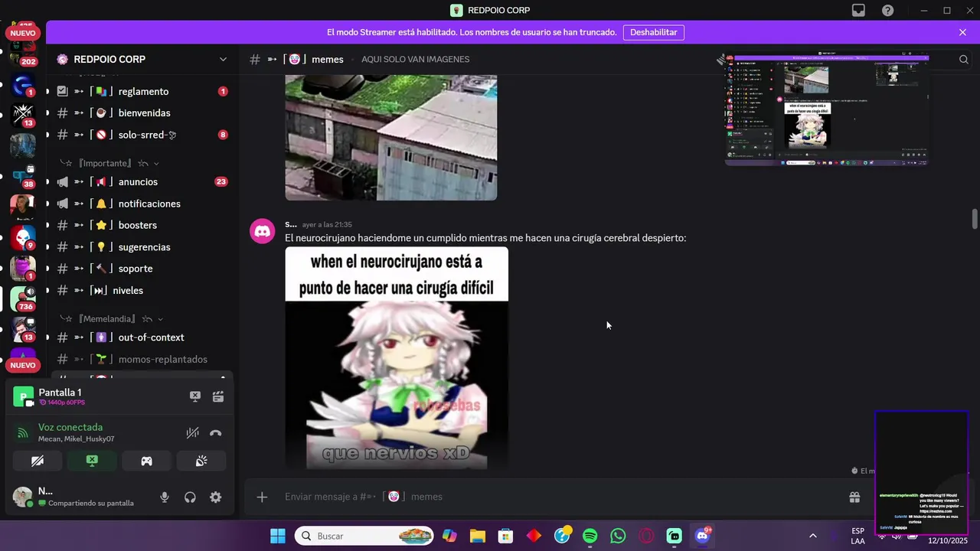980x551 pixels.
Task: Open Microsoft Store from the taskbar
Action: (506, 536)
